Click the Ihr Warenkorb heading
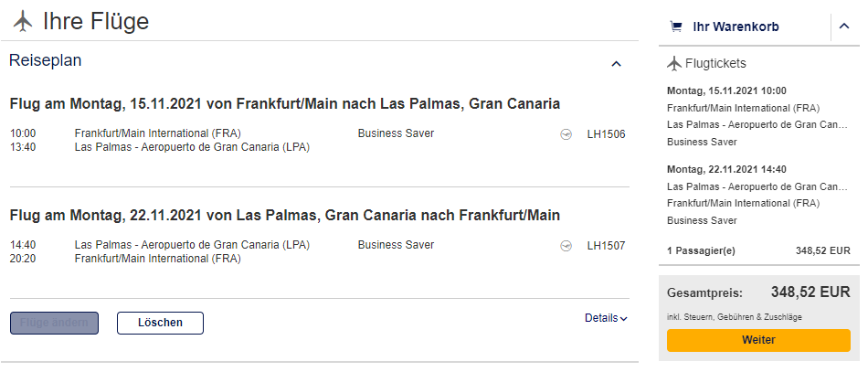Viewport: 868px width, 372px height. tap(736, 27)
